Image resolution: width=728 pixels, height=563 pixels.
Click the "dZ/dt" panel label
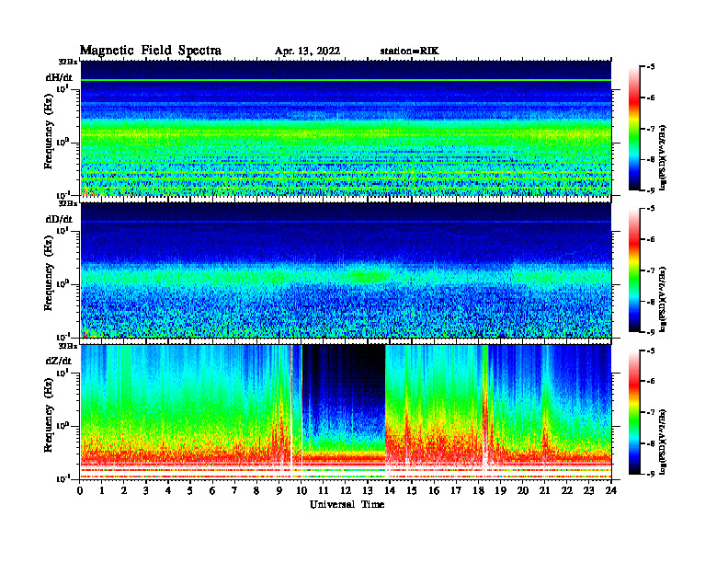[59, 361]
